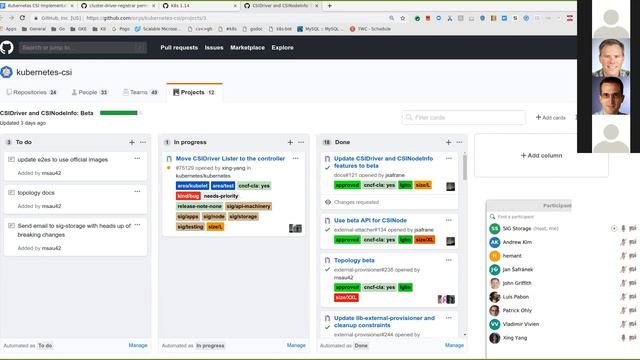The image size is (640, 360).
Task: Click the browser address bar URL
Action: (x=146, y=18)
